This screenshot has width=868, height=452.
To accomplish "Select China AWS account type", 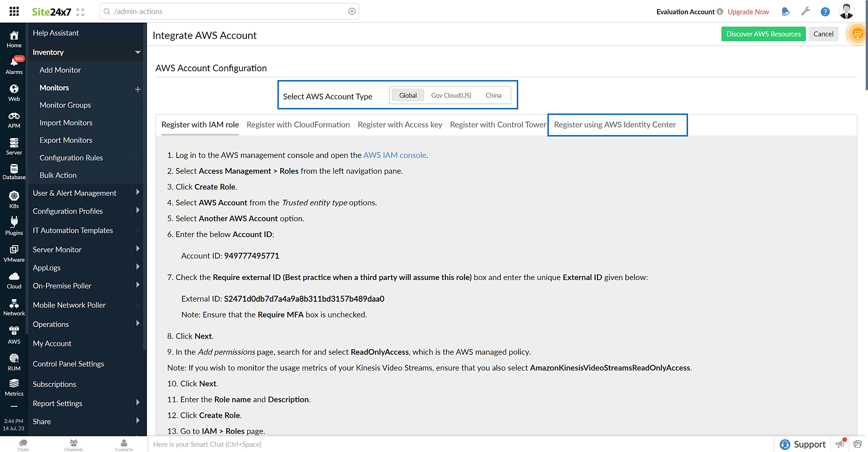I will 493,95.
